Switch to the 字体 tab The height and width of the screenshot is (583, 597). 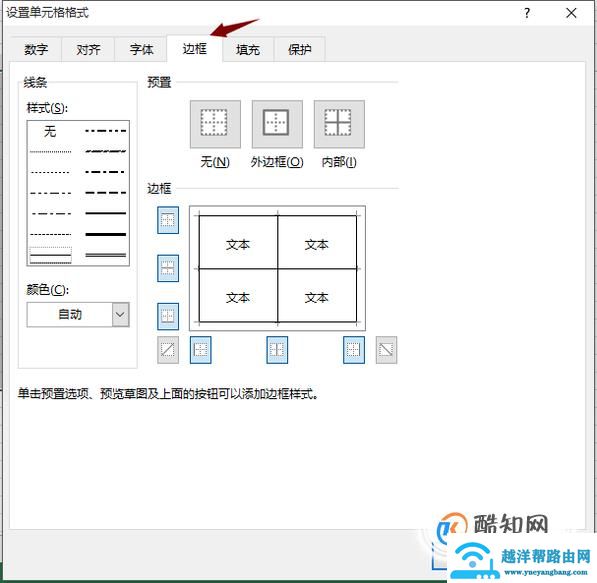click(141, 50)
